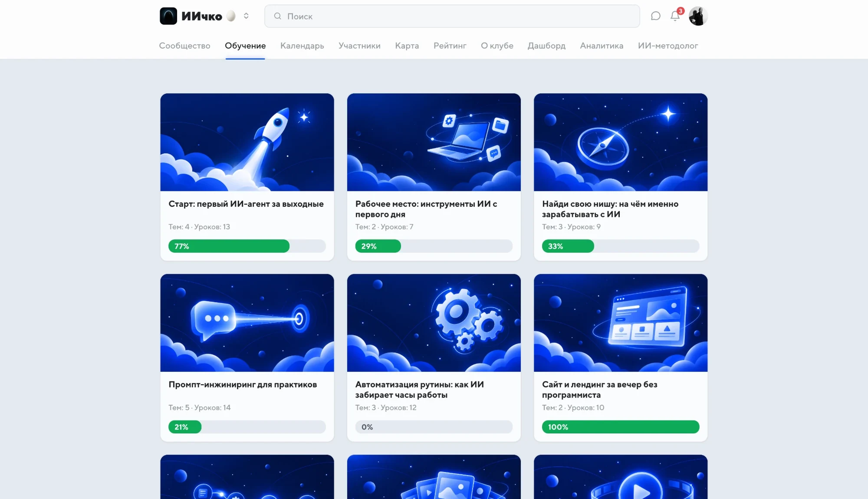The width and height of the screenshot is (868, 499).
Task: Open the website landing course thumbnail
Action: click(x=621, y=322)
